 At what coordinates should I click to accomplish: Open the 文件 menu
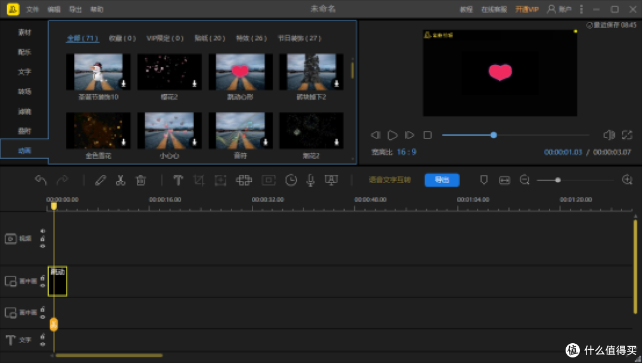coord(32,9)
